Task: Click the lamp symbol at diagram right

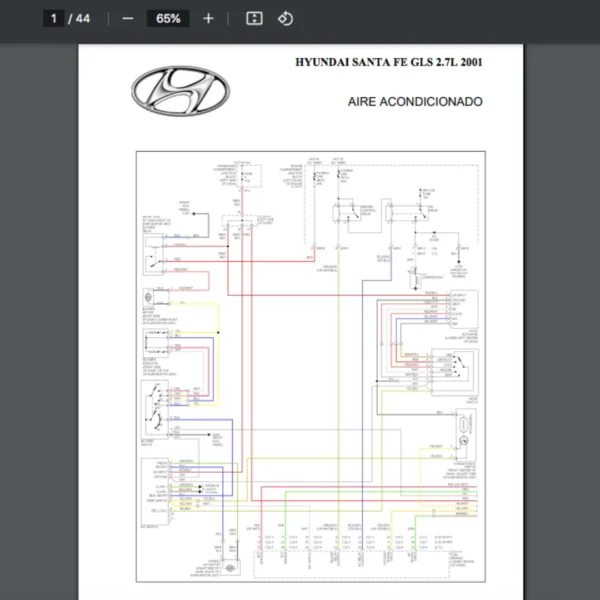Action: [x=464, y=442]
